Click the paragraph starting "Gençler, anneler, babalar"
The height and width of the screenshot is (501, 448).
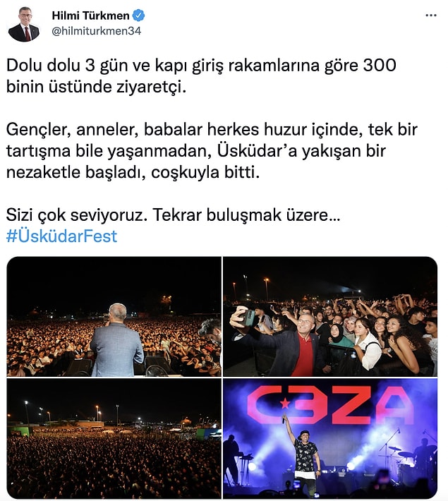pos(212,151)
